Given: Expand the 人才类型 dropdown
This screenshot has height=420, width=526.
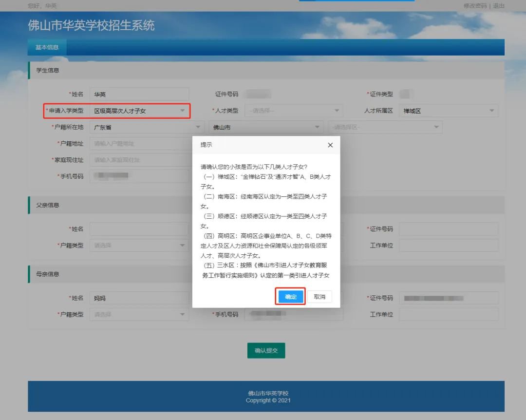Looking at the screenshot, I should [x=294, y=111].
